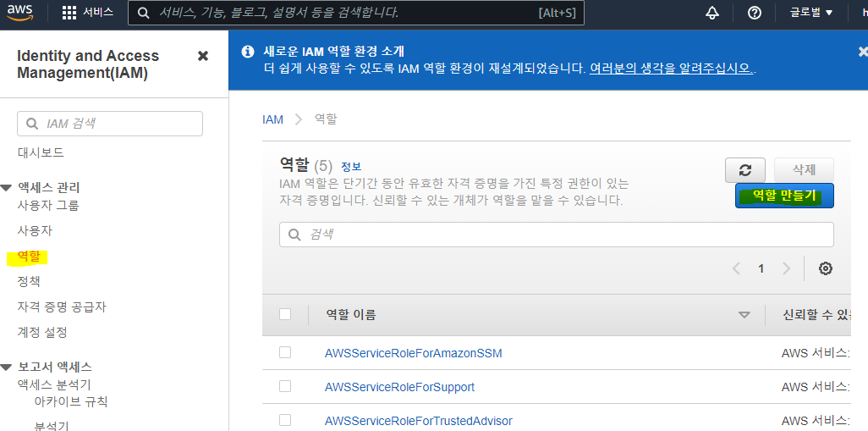868x431 pixels.
Task: Open the 글로벌 region dropdown
Action: coord(811,13)
